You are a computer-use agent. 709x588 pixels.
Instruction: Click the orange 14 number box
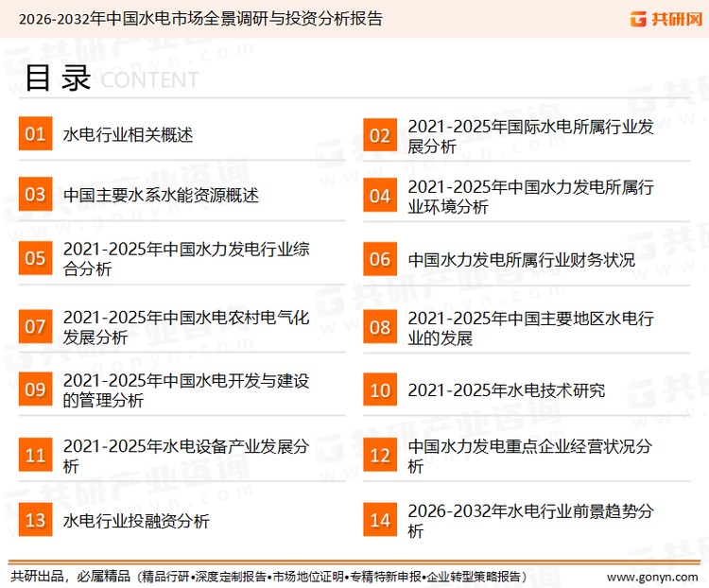click(380, 520)
